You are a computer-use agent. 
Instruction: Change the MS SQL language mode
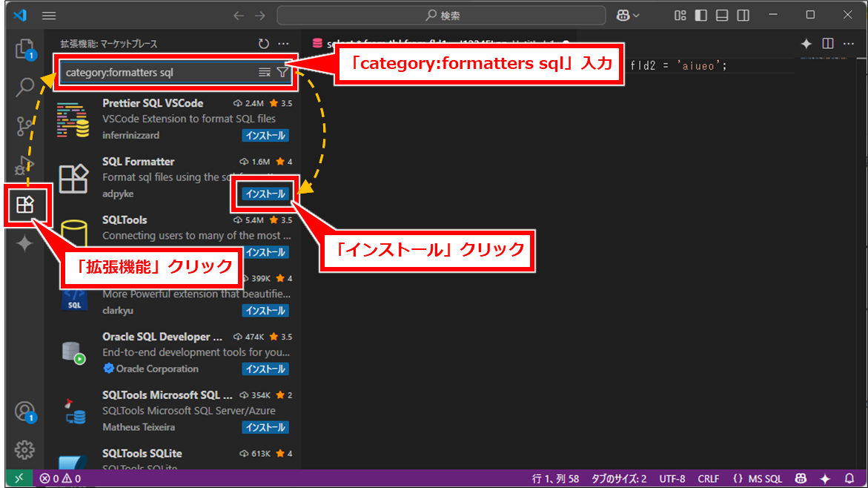(x=758, y=478)
